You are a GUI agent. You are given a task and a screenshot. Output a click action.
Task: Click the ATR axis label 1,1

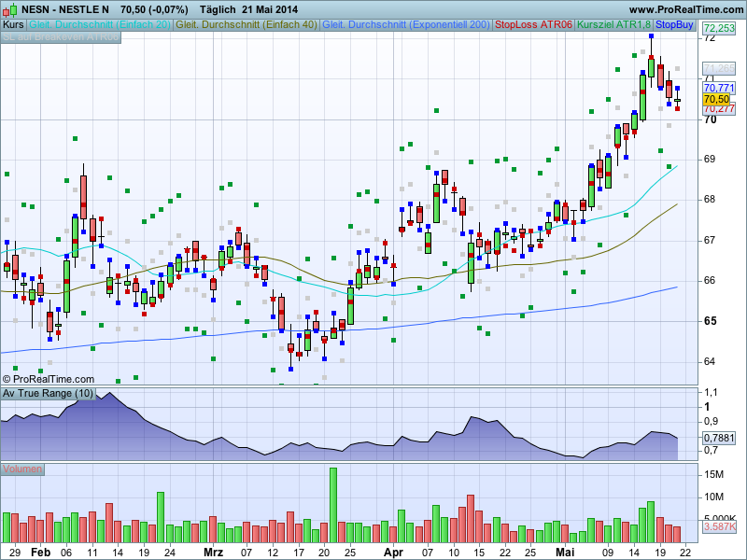point(711,392)
